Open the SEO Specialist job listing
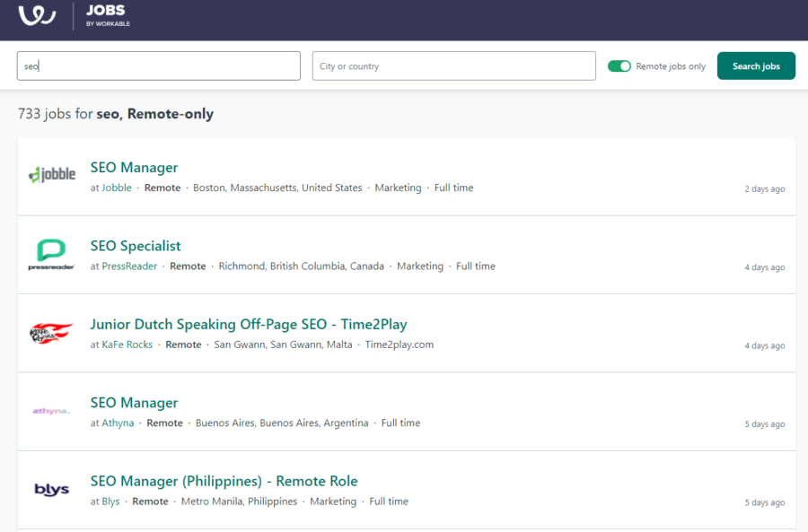The image size is (808, 532). tap(136, 246)
